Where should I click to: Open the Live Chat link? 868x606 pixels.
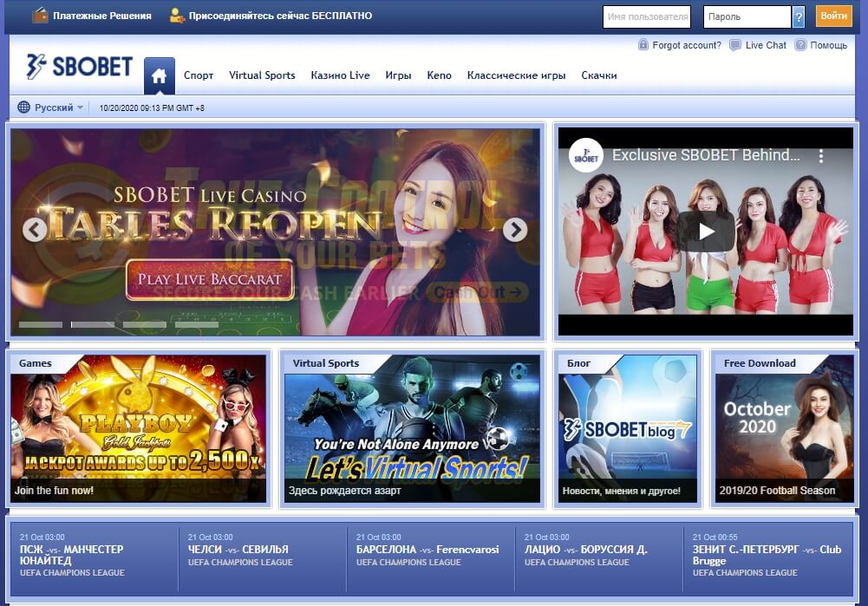pos(766,45)
